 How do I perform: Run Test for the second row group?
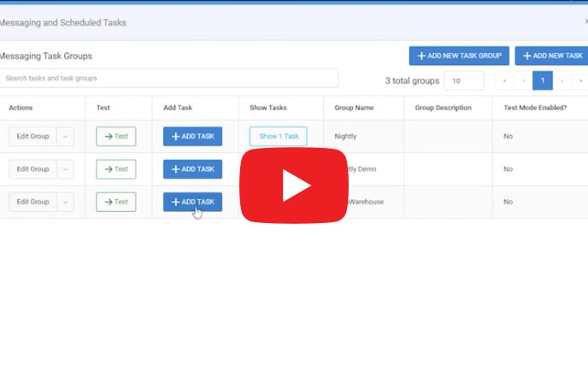click(115, 169)
